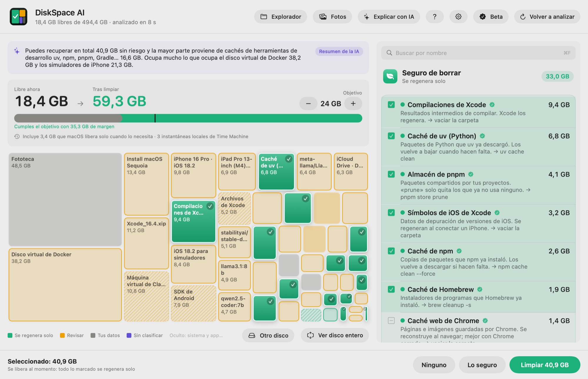Click verified badge next to Caché de uv (Python)
Screen dimensions: 588x379
click(482, 136)
